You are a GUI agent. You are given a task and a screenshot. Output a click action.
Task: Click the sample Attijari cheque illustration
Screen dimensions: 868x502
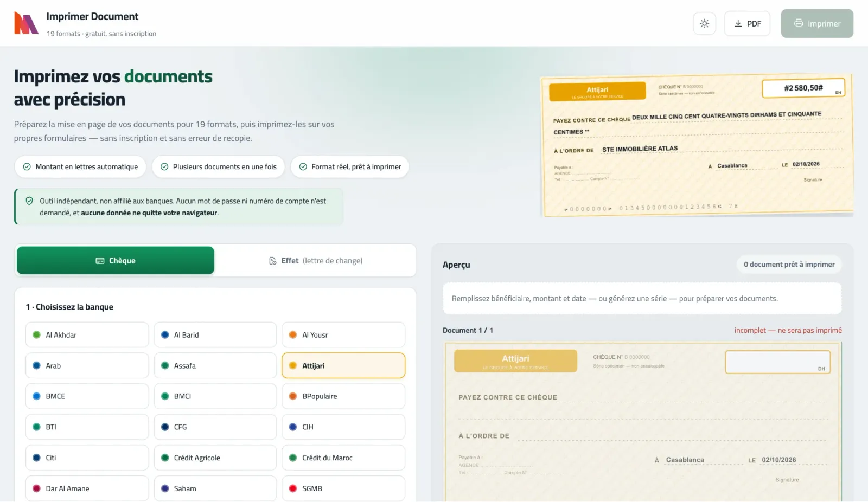point(697,145)
